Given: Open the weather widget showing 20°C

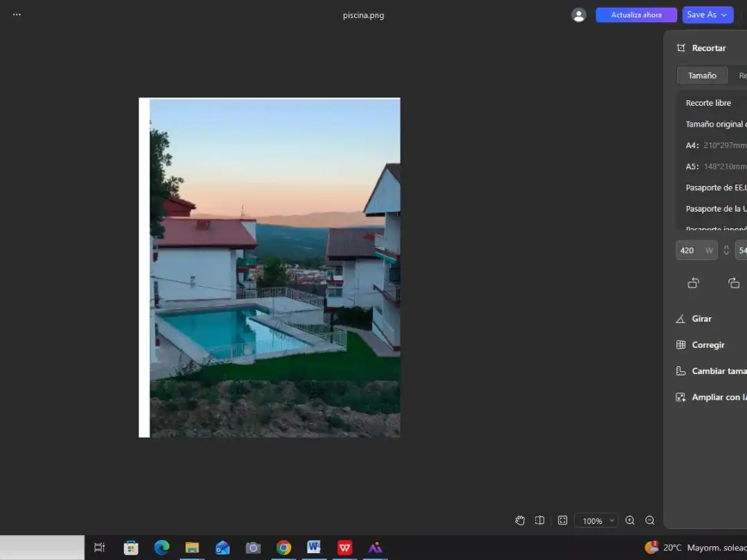Looking at the screenshot, I should click(696, 548).
